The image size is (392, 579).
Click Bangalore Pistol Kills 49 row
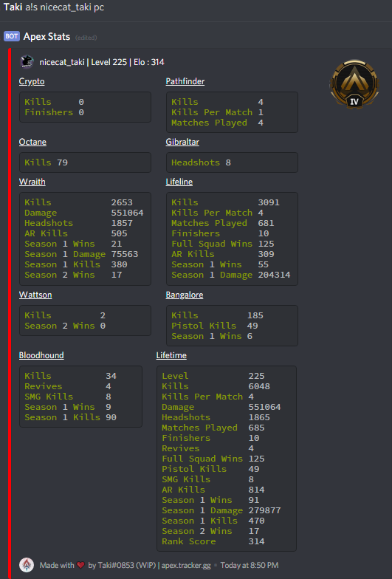[214, 326]
